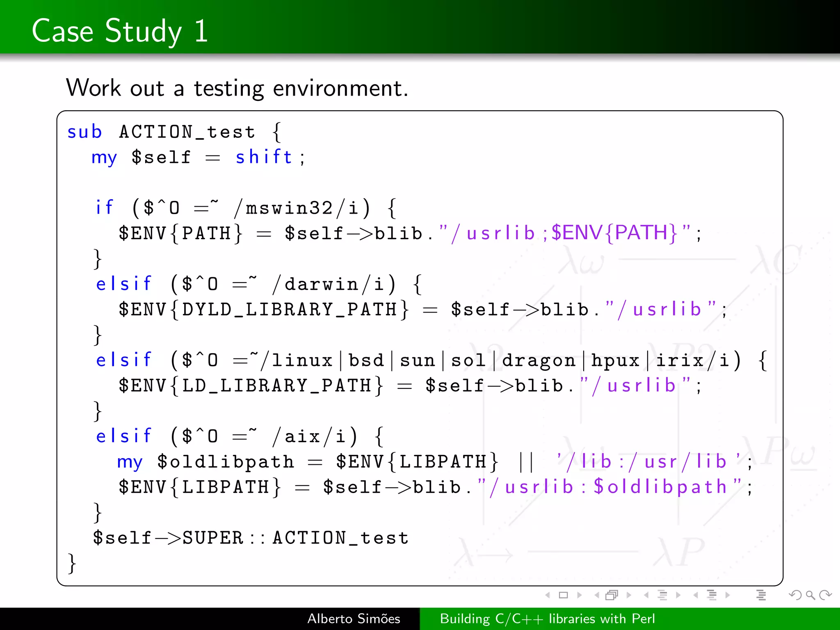Click the go-forward curved arrow icon
840x630 pixels.
tap(825, 595)
